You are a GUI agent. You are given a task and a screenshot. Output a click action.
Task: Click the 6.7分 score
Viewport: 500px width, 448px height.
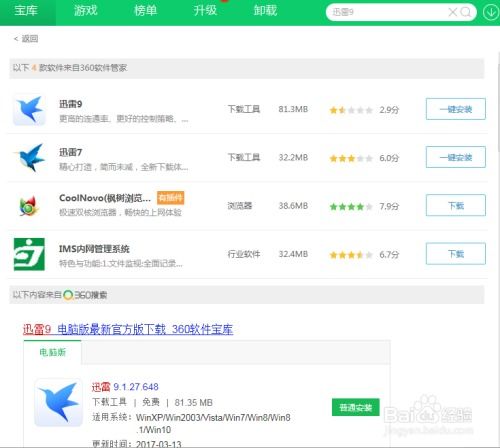(389, 255)
